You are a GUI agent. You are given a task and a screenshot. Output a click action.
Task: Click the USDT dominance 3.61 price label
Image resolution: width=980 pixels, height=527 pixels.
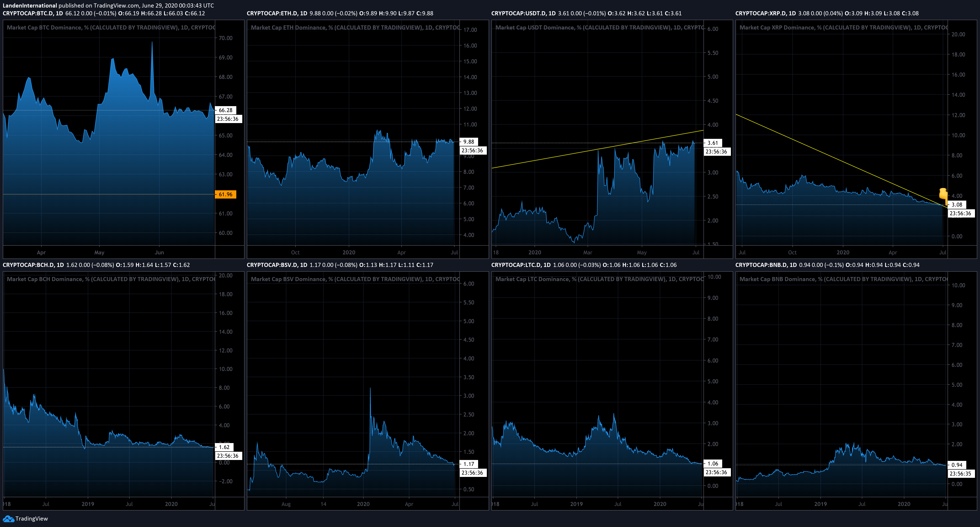click(x=713, y=143)
